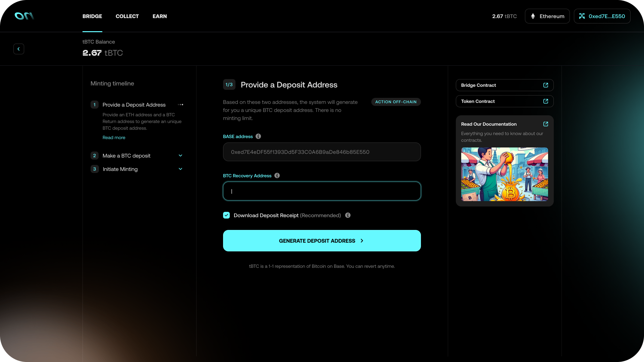
Task: Uncheck the Download Deposit Receipt checkbox
Action: 226,215
